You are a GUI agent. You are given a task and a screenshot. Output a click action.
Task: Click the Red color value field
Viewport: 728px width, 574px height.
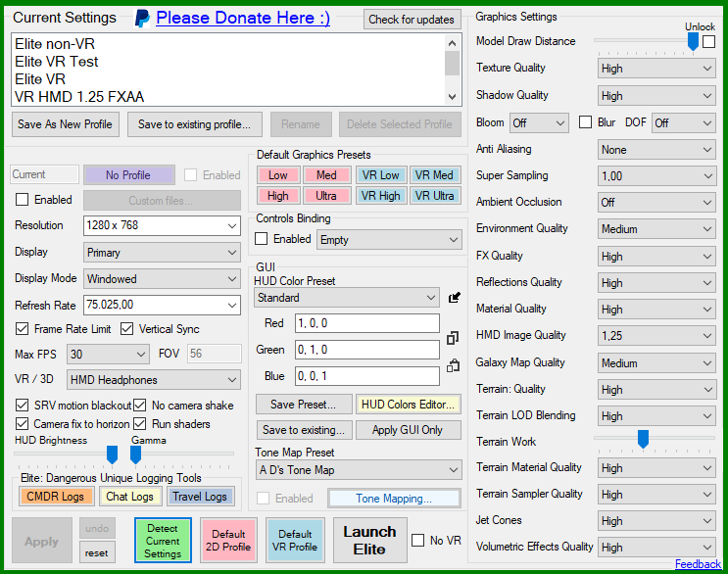click(x=367, y=323)
